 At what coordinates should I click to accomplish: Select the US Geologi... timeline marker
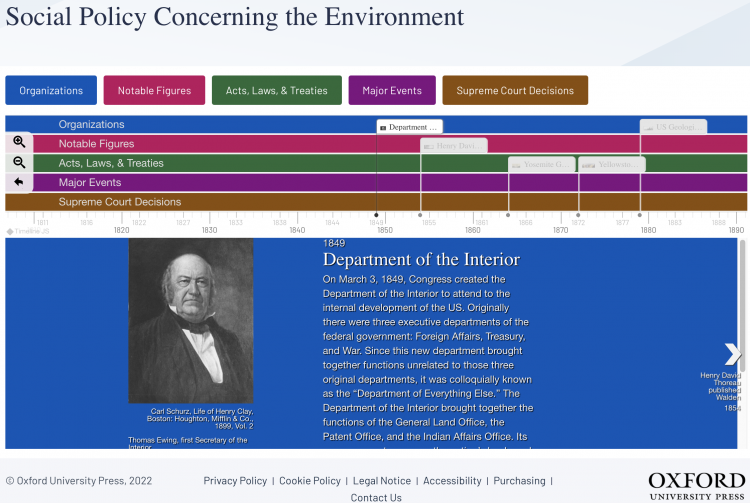pos(673,127)
